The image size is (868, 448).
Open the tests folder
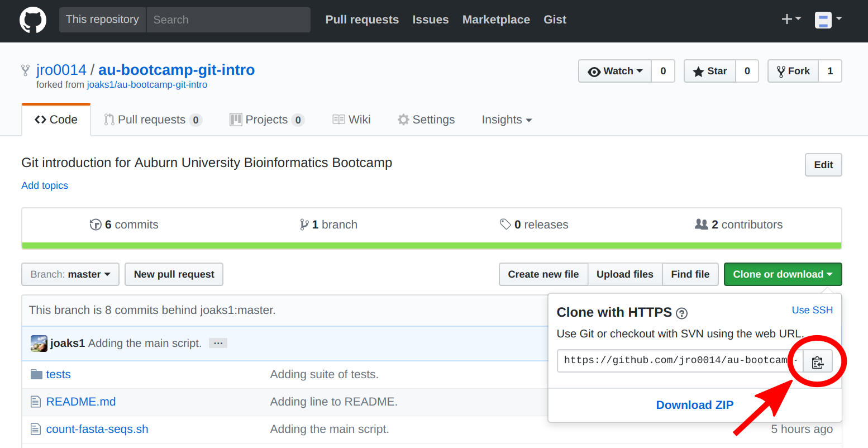click(58, 374)
